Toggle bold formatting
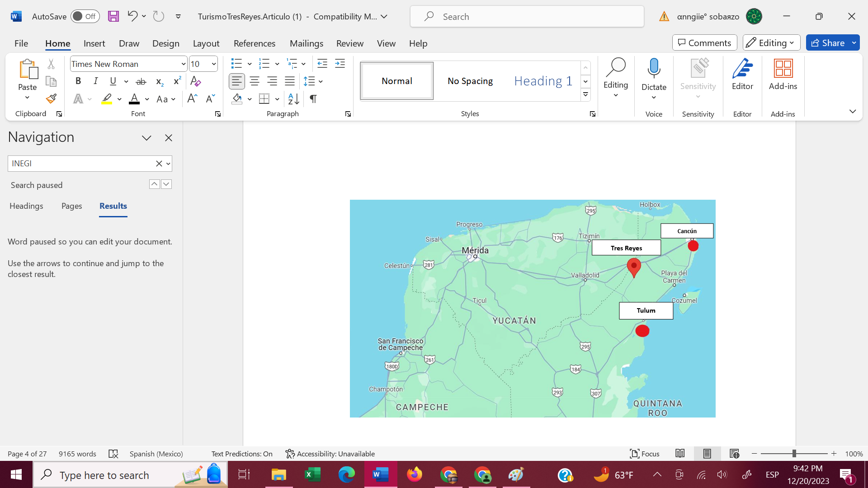868x488 pixels. click(78, 81)
